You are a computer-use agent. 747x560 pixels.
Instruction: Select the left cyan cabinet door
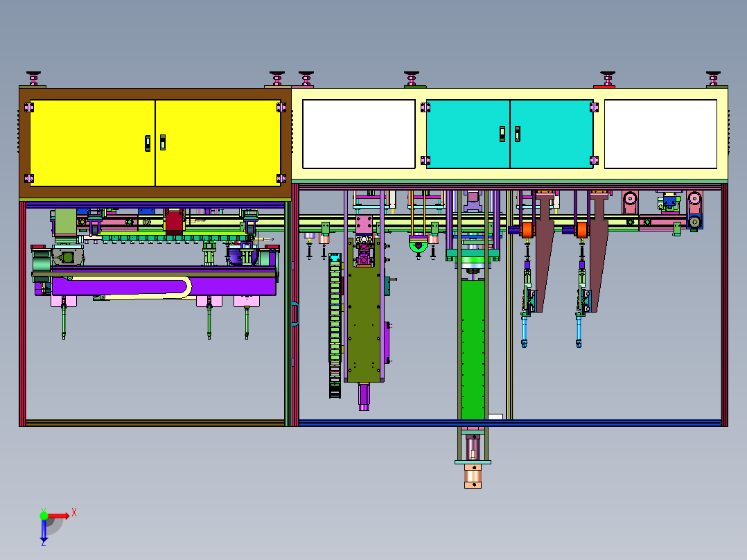[468, 134]
